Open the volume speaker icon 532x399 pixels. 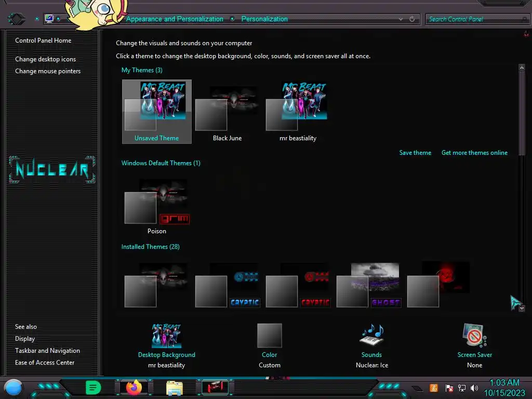click(474, 388)
